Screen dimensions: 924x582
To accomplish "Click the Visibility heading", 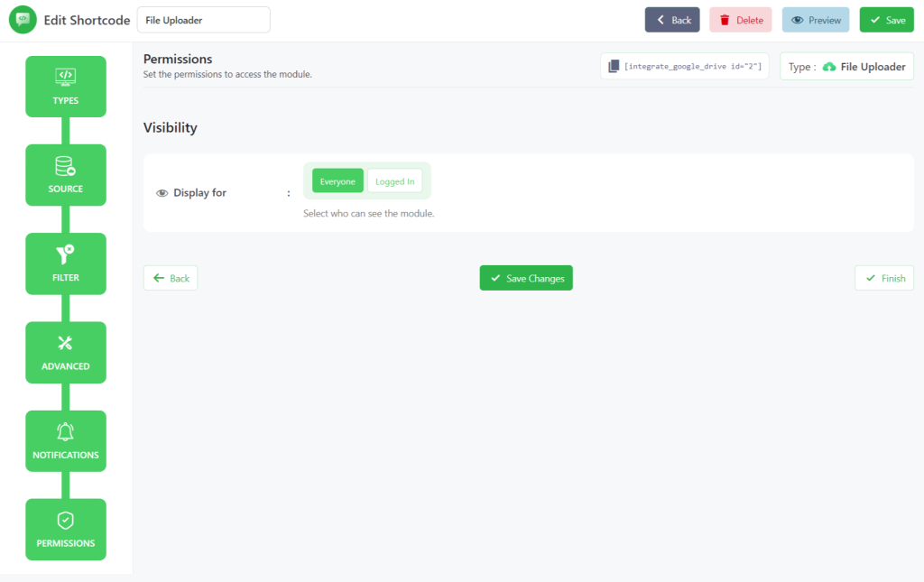I will [x=171, y=128].
